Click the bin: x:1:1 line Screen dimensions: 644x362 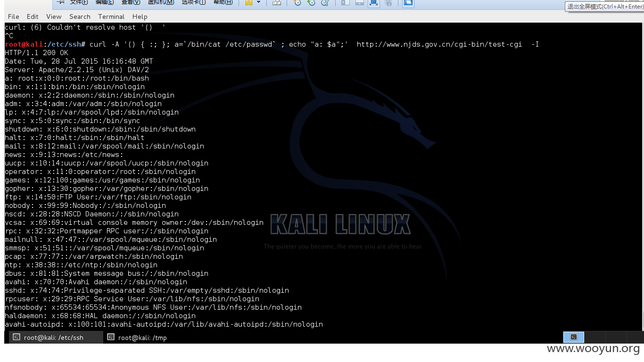tap(74, 87)
